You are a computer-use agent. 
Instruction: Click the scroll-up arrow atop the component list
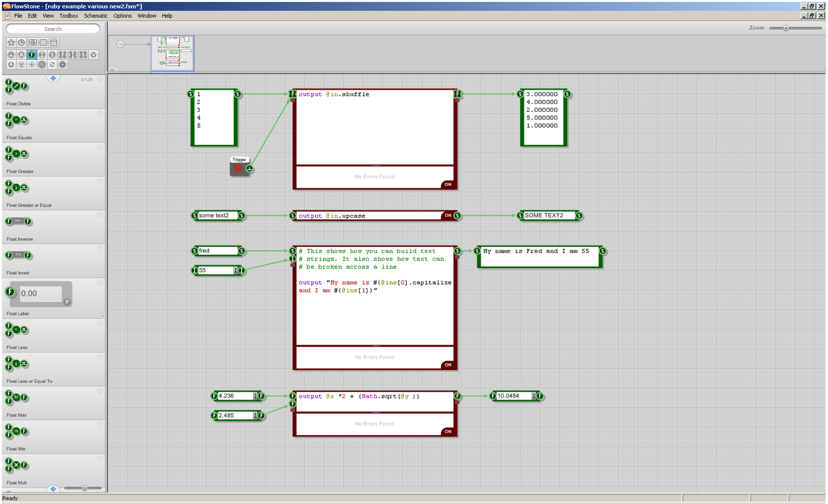53,78
